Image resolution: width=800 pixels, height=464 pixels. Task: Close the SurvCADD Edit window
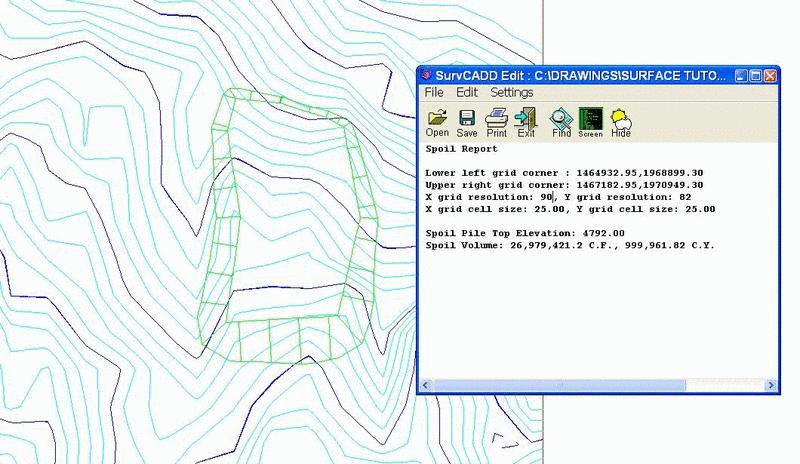point(770,76)
